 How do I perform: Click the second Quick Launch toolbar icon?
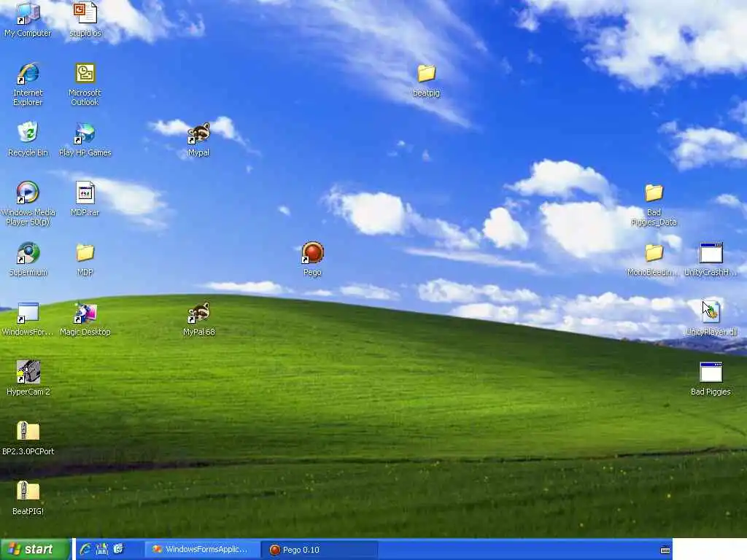(x=102, y=549)
